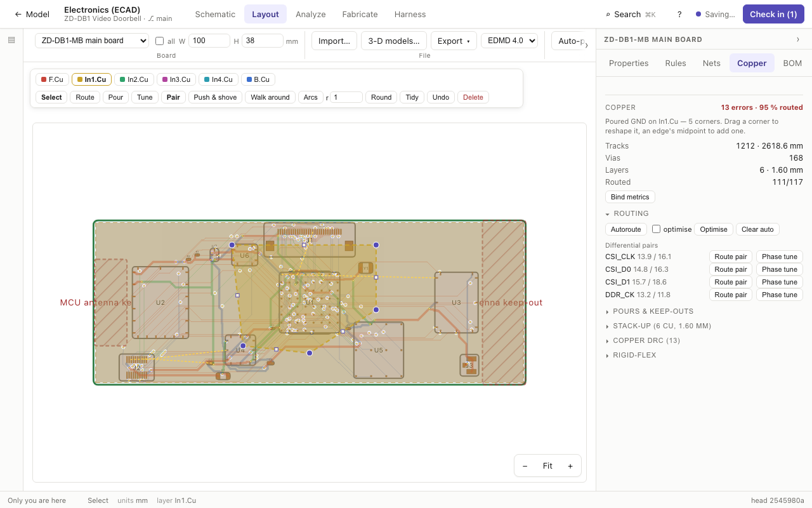This screenshot has height=508, width=812.
Task: Open the left sidebar panel icon
Action: click(x=11, y=40)
